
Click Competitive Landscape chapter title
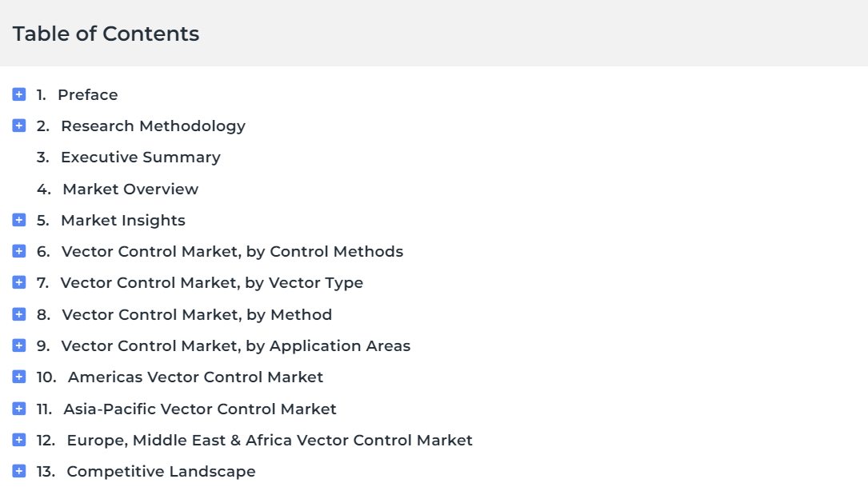point(161,472)
